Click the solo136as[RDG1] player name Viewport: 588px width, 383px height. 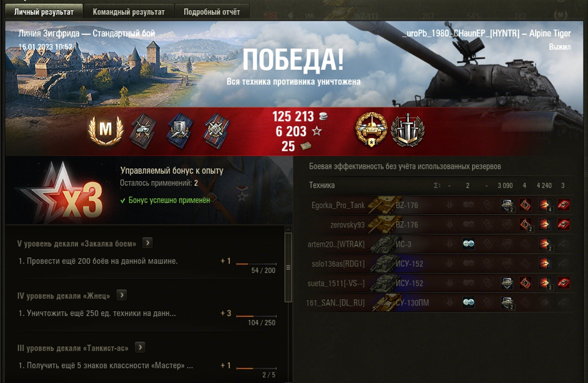coord(338,264)
